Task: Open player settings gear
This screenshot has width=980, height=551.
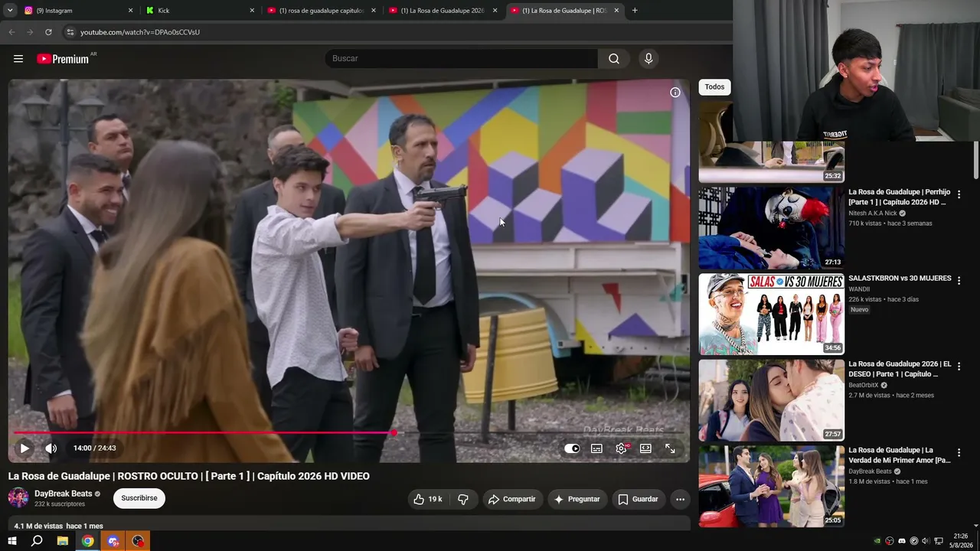Action: click(621, 448)
